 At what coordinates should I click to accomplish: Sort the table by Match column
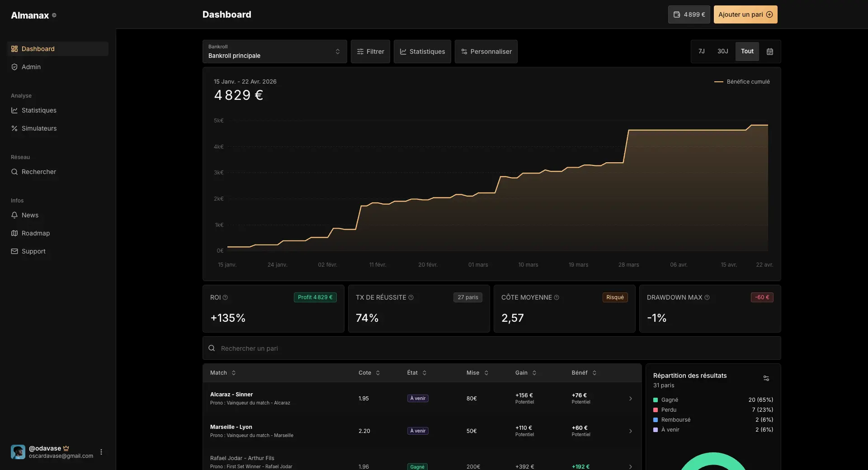(x=223, y=373)
